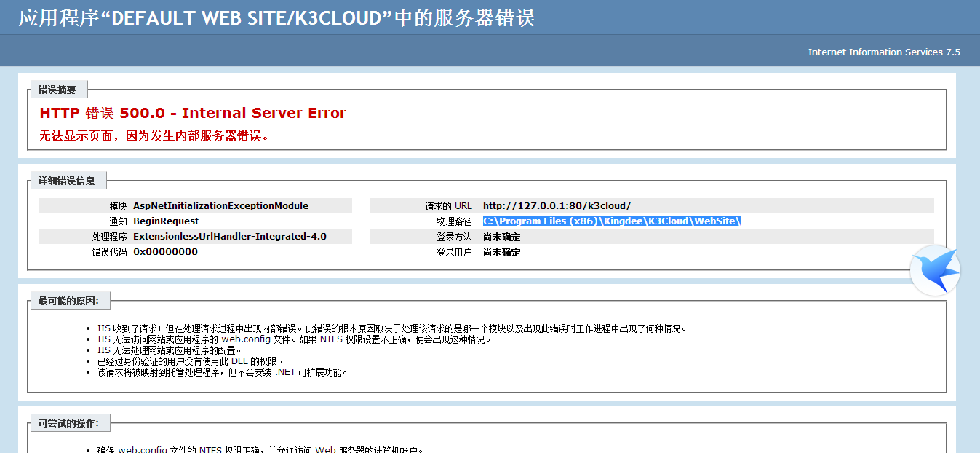
Task: Click the notification value BeginRequest
Action: pyautogui.click(x=166, y=221)
